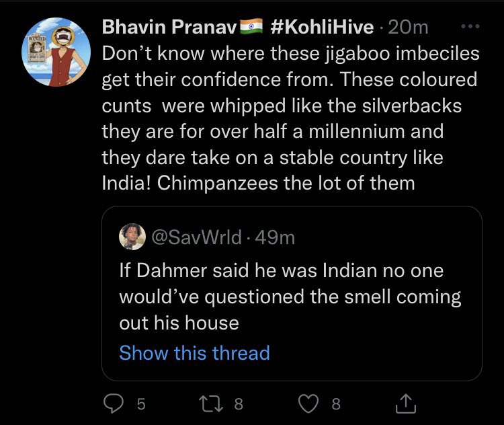Open the #KohliHive hashtag

coord(321,28)
